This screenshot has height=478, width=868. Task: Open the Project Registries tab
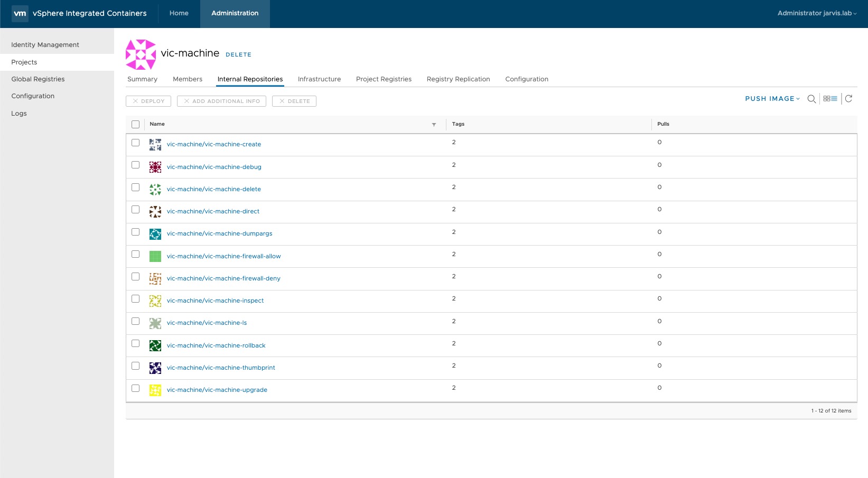point(384,79)
